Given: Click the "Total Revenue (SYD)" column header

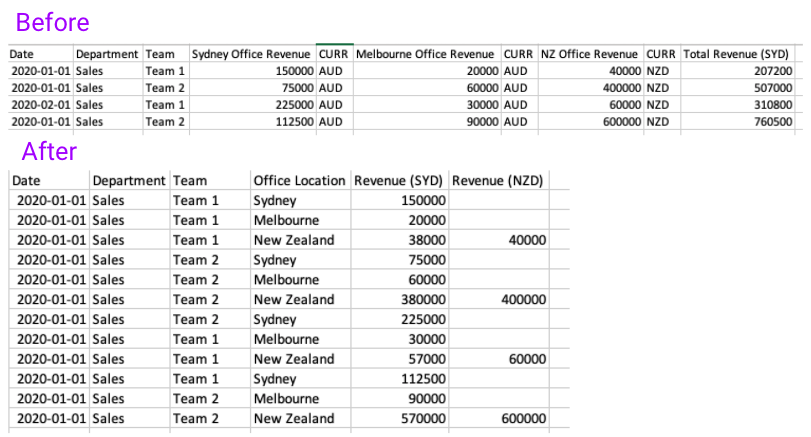Looking at the screenshot, I should pyautogui.click(x=736, y=53).
